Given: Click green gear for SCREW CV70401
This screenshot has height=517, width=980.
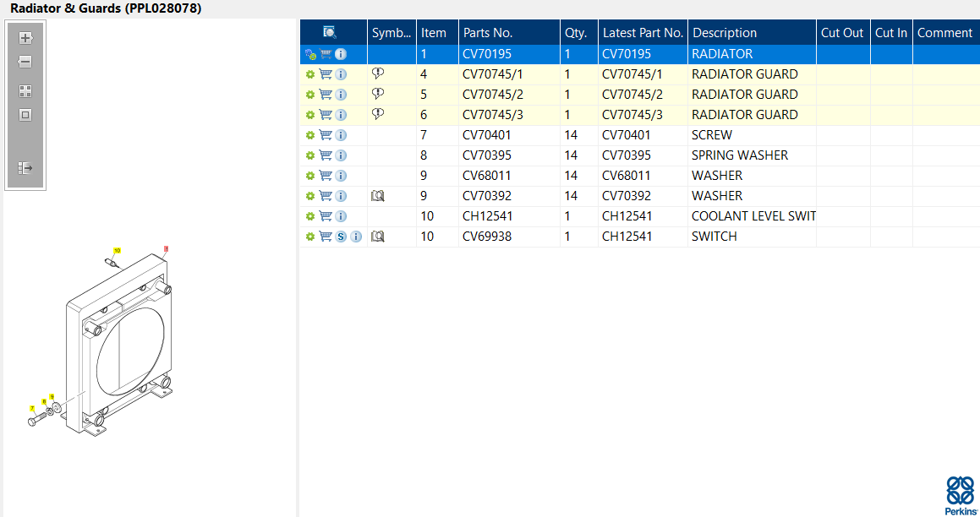Looking at the screenshot, I should point(310,135).
